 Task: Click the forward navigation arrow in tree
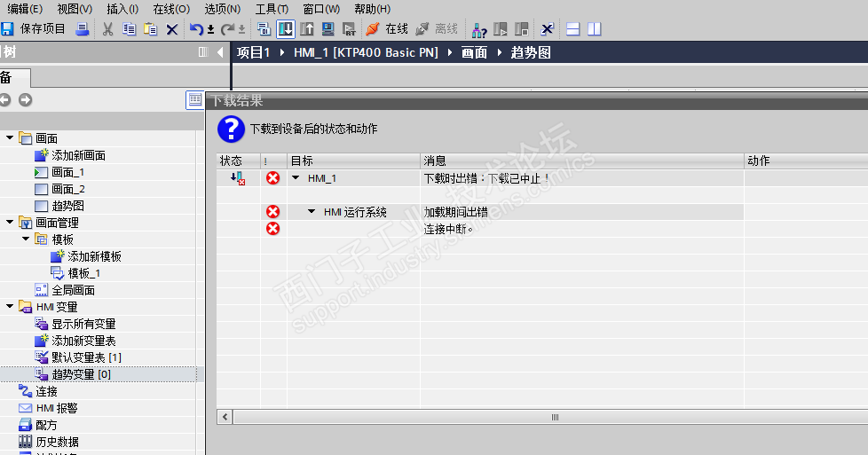coord(26,99)
